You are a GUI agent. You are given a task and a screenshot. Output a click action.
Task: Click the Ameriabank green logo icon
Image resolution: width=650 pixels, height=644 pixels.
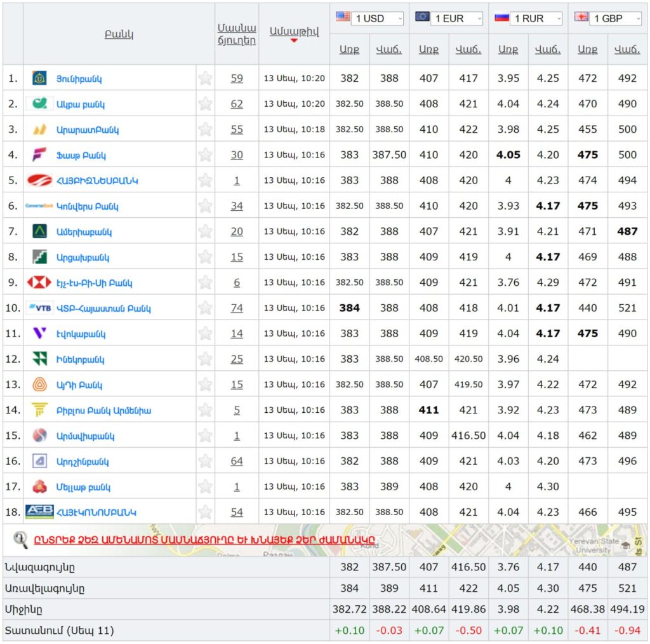click(39, 232)
